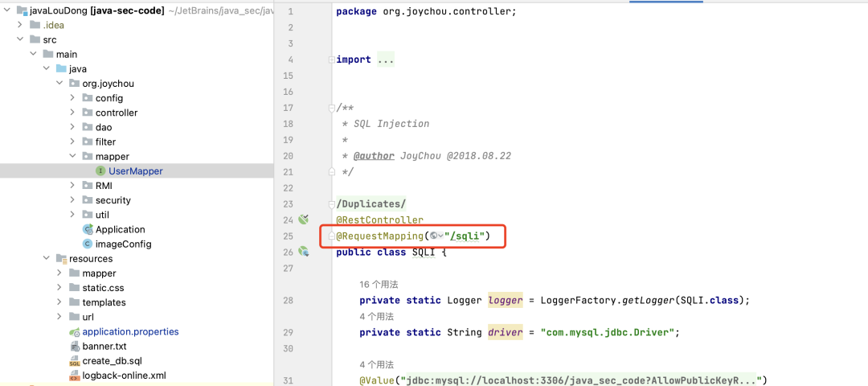
Task: Expand the mapper folder under resources
Action: pos(59,273)
